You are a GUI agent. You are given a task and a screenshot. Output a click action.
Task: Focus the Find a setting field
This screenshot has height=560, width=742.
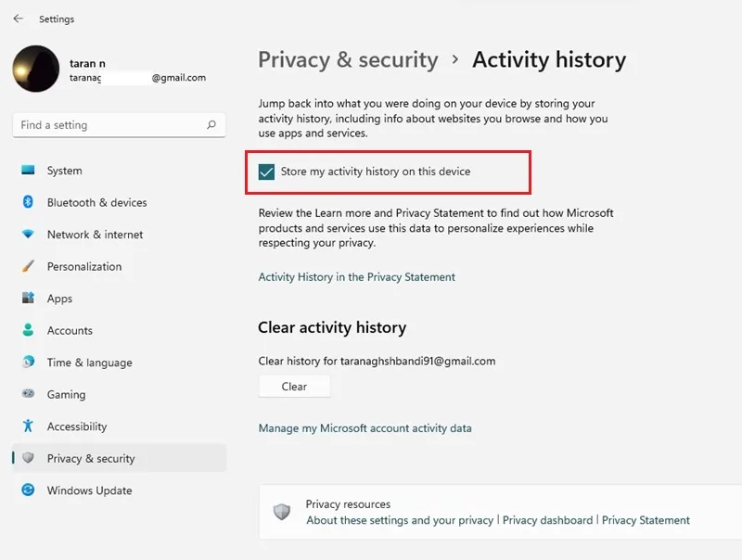(120, 125)
